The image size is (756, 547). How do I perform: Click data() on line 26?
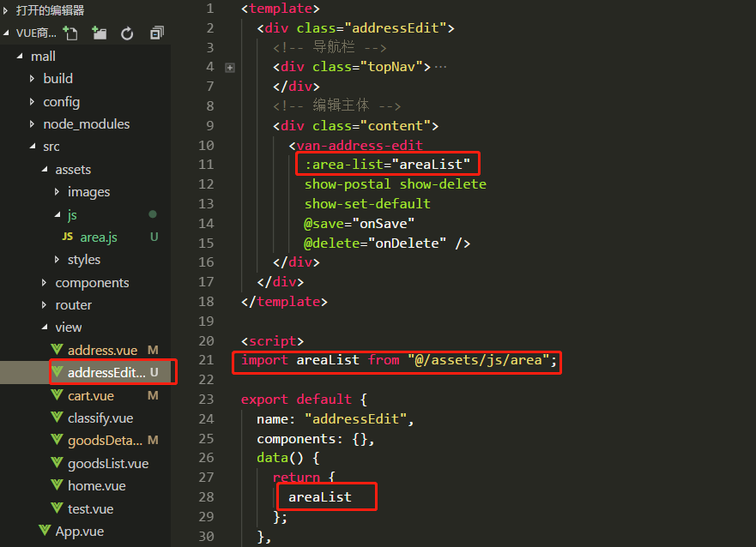(280, 458)
